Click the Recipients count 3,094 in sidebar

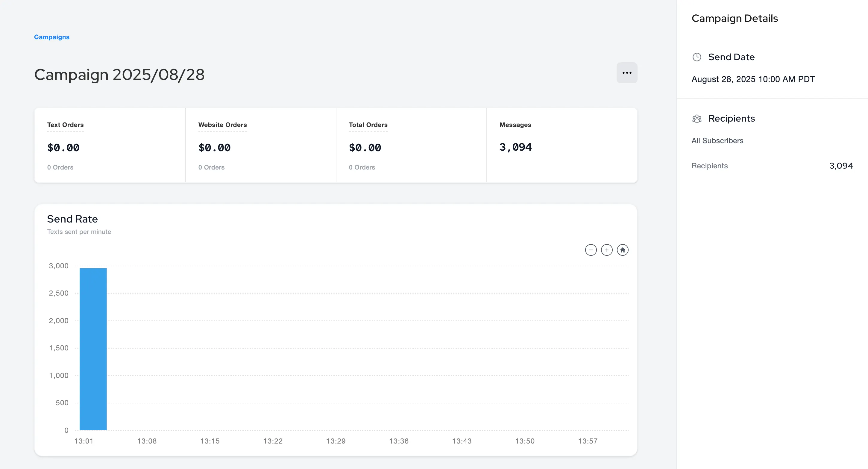[841, 166]
